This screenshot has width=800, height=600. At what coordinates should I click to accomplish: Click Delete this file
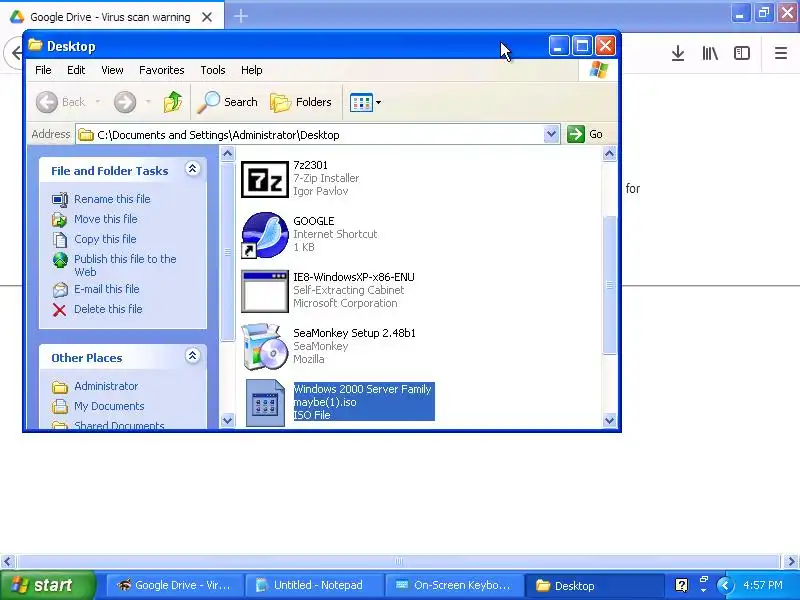click(x=108, y=309)
